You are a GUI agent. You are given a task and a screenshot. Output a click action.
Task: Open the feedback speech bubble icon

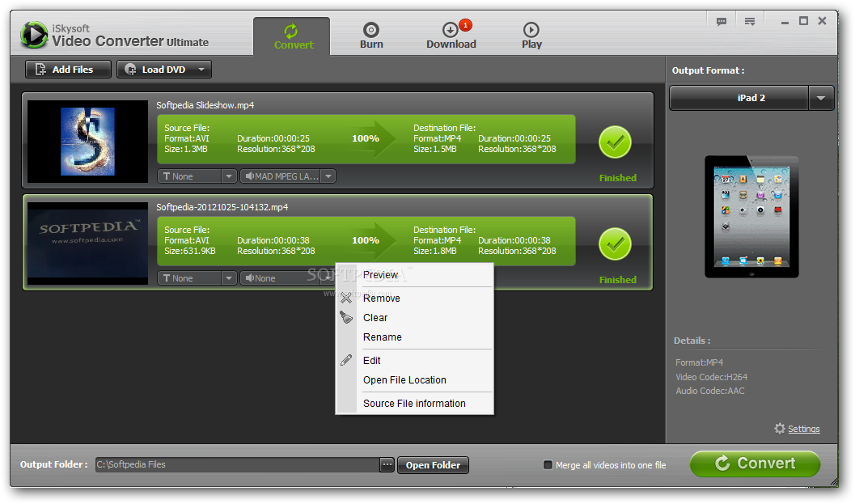click(x=722, y=21)
